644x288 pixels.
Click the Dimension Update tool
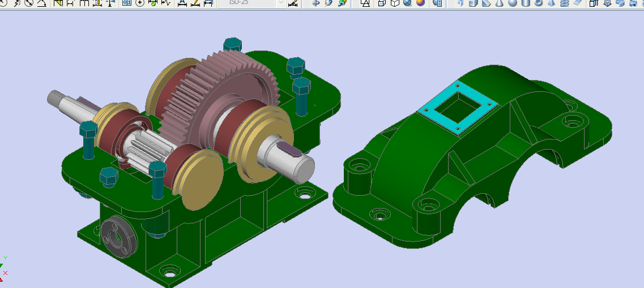[x=208, y=2]
